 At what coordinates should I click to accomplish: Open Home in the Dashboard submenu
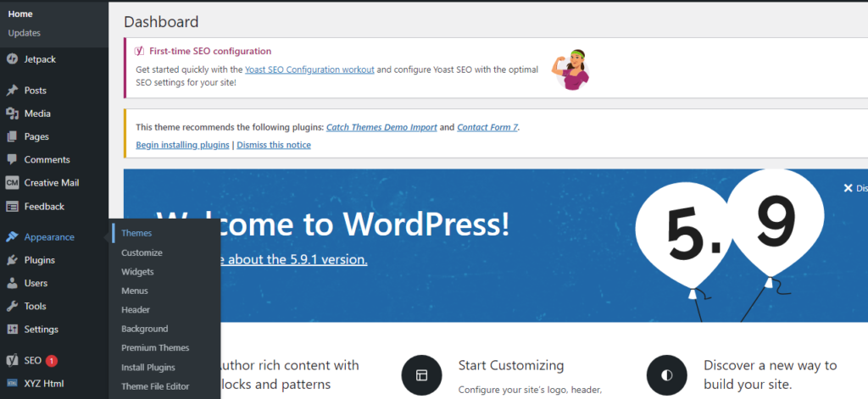pos(20,14)
